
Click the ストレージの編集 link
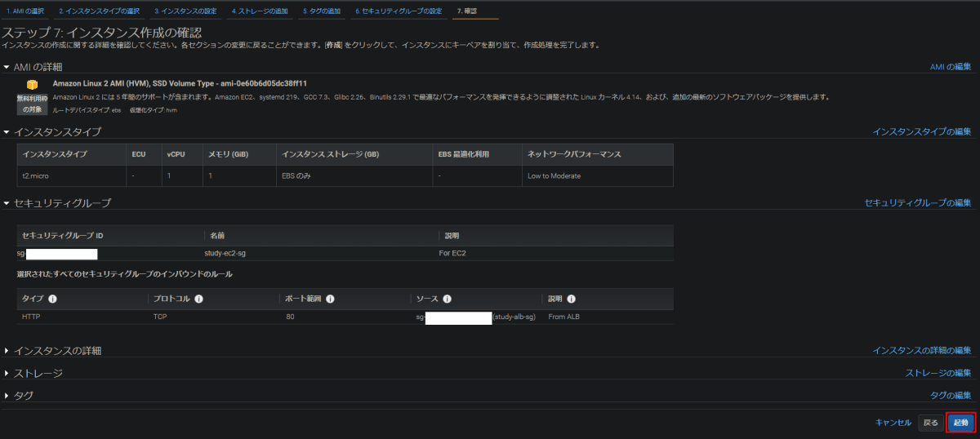click(x=938, y=373)
